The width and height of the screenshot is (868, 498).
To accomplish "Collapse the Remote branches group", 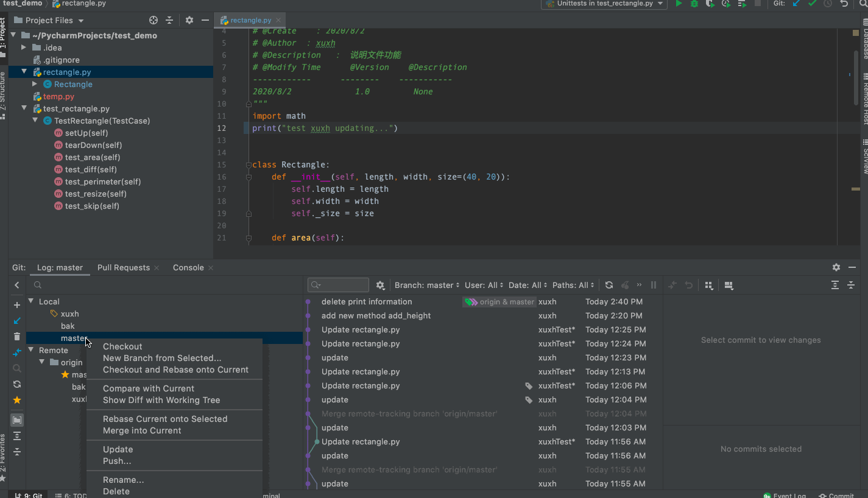I will coord(32,350).
